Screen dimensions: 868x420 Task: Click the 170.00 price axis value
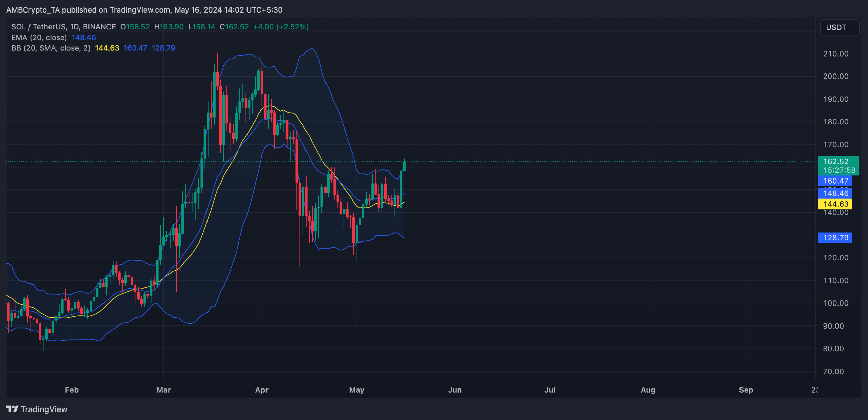pos(836,145)
